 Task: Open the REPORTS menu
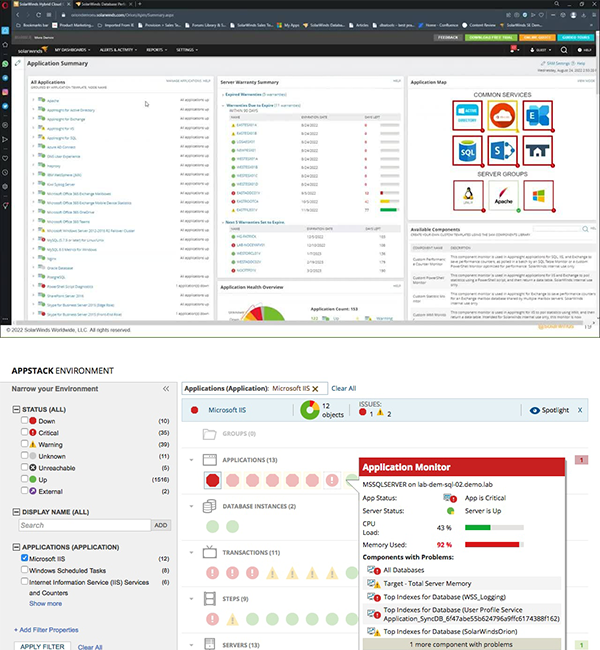coord(156,50)
